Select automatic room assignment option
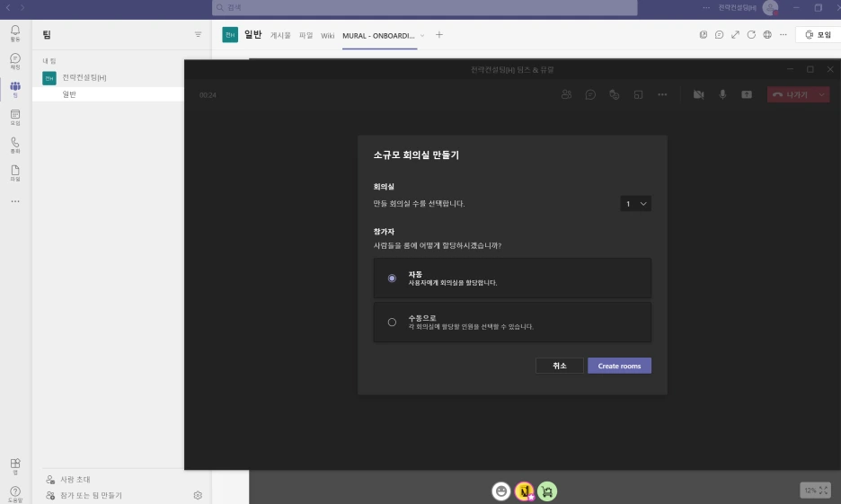Image resolution: width=841 pixels, height=504 pixels. point(512,279)
